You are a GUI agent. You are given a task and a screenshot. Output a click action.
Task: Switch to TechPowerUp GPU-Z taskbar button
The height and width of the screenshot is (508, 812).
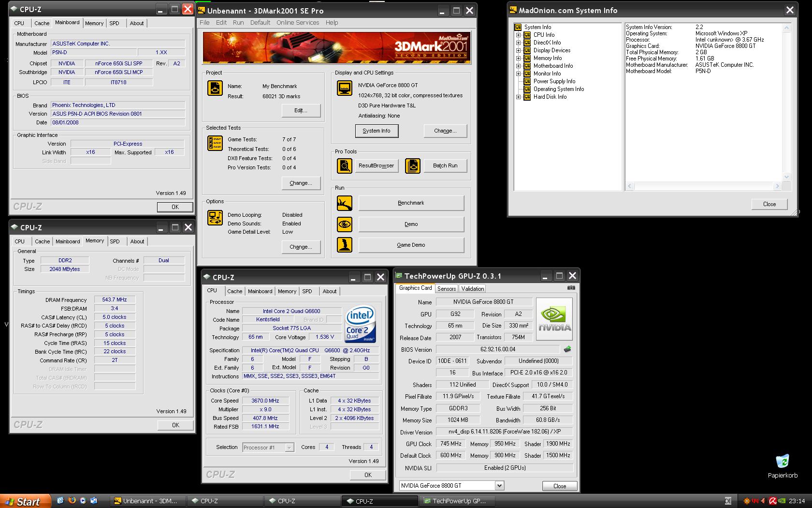point(458,501)
